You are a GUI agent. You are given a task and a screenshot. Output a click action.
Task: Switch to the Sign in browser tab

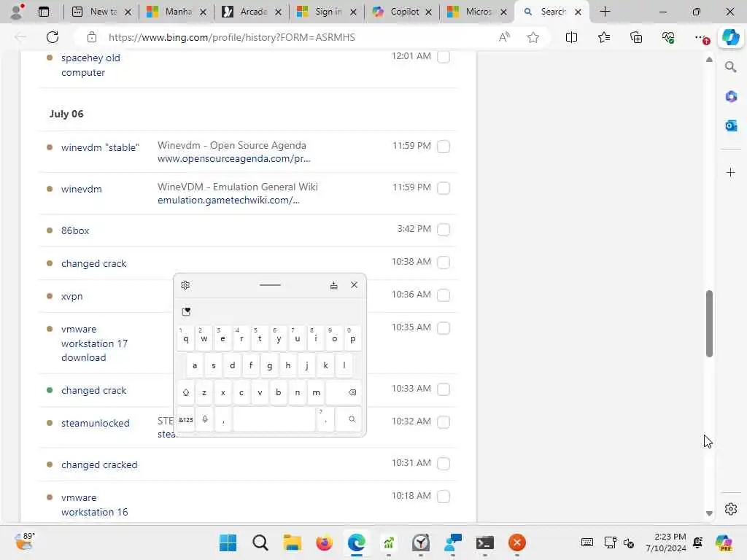(328, 12)
